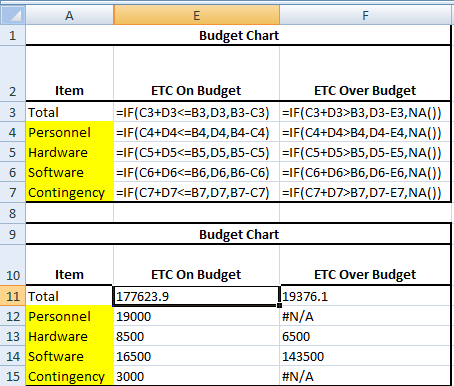This screenshot has width=454, height=386.
Task: Select the cell containing 8500
Action: (x=196, y=336)
